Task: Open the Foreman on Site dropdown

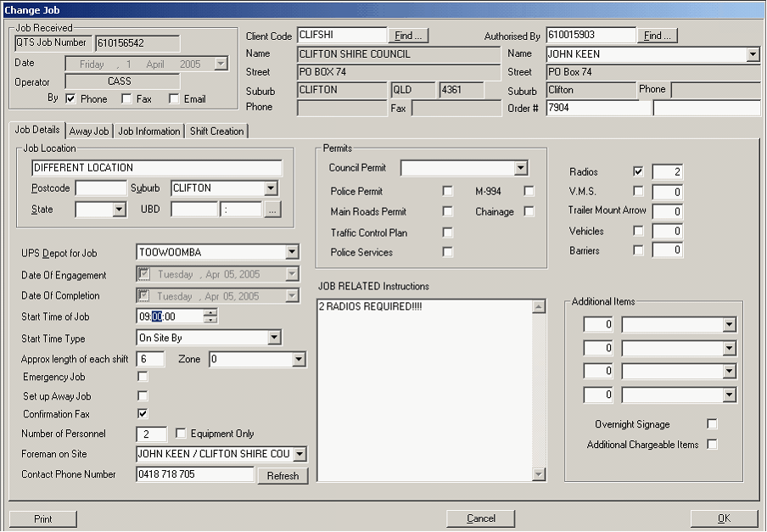Action: coord(300,454)
